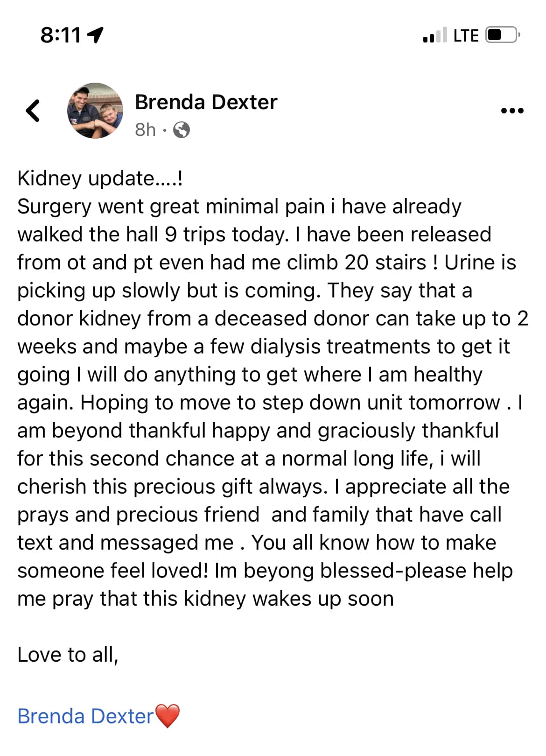Tap the LTE network indicator
Screen dimensions: 546x756
[466, 35]
